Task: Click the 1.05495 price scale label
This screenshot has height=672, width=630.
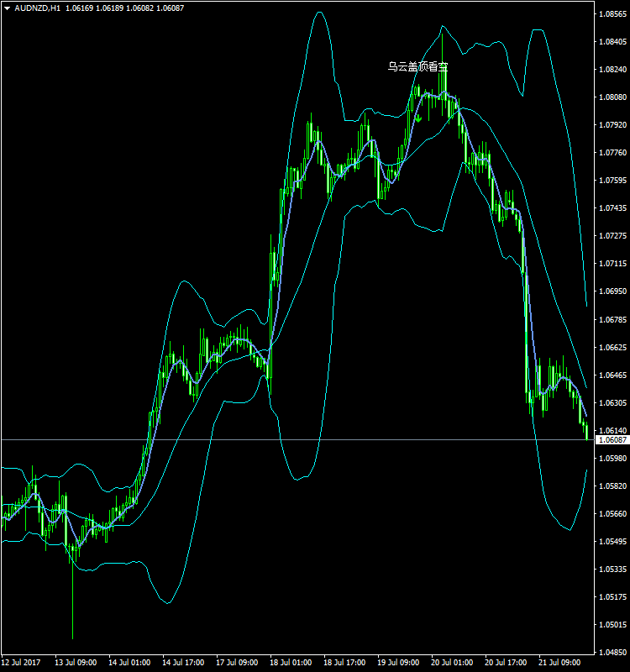Action: tap(613, 542)
